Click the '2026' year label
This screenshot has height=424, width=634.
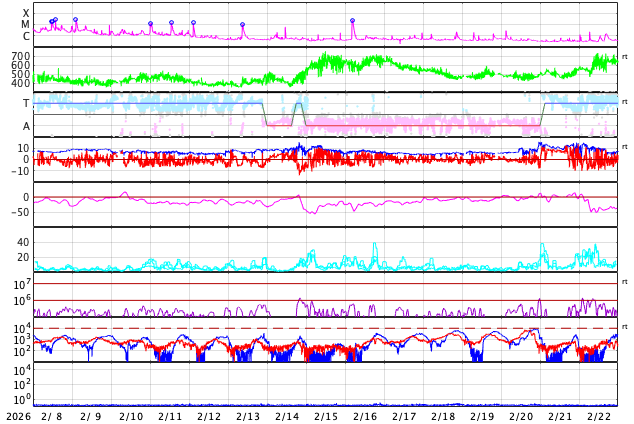click(x=19, y=417)
